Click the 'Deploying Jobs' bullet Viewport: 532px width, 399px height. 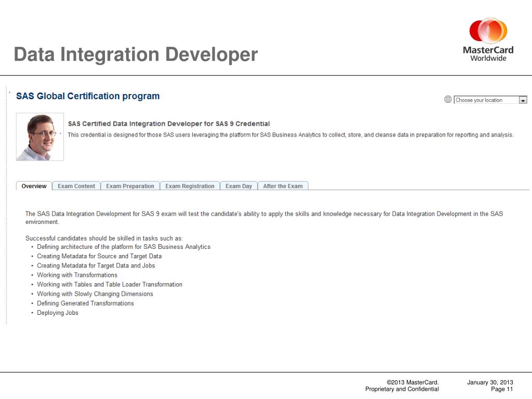point(58,313)
